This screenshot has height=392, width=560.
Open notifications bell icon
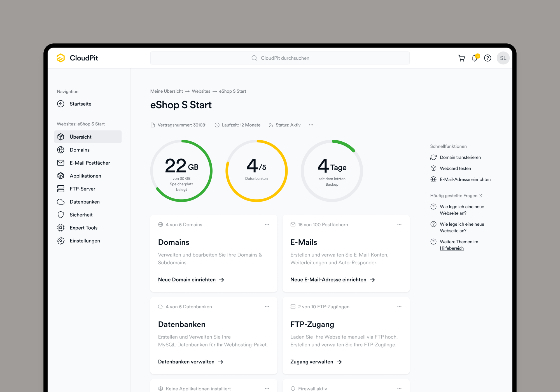click(475, 58)
